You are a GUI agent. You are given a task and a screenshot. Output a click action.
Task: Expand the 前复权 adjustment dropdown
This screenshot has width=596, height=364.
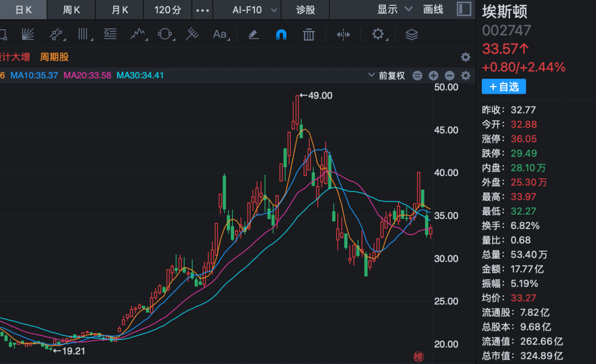(x=386, y=76)
